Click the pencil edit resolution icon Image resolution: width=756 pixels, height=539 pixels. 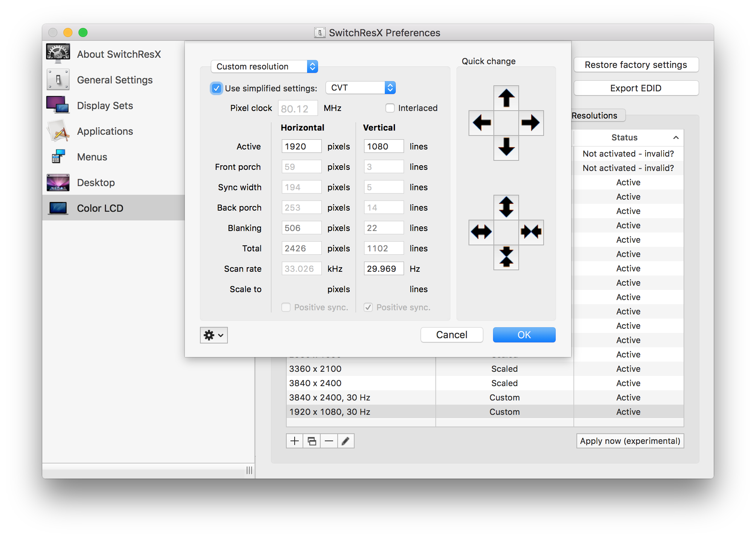(345, 441)
